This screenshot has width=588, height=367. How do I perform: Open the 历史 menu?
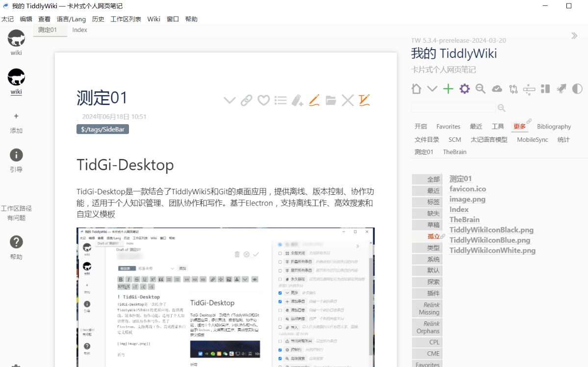pyautogui.click(x=98, y=19)
